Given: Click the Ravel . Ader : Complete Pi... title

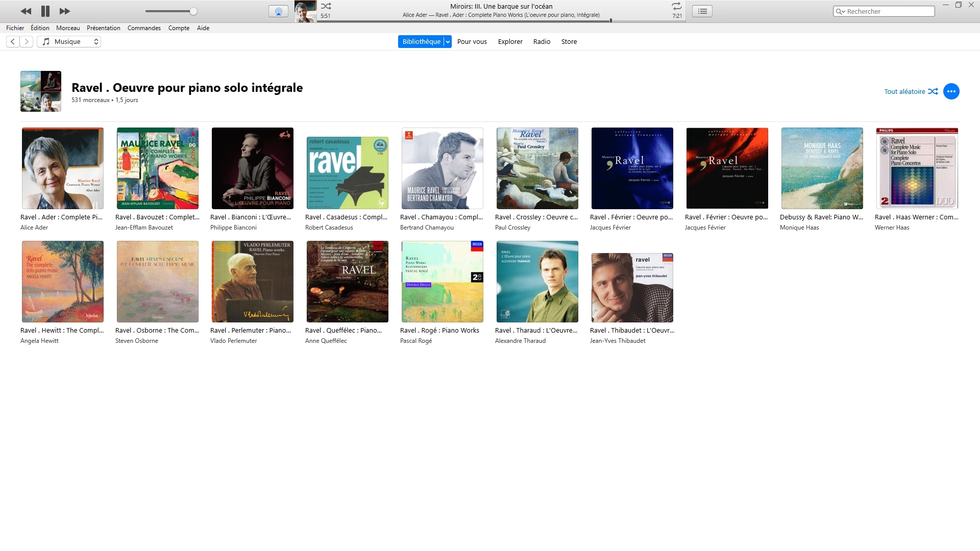Looking at the screenshot, I should (61, 217).
